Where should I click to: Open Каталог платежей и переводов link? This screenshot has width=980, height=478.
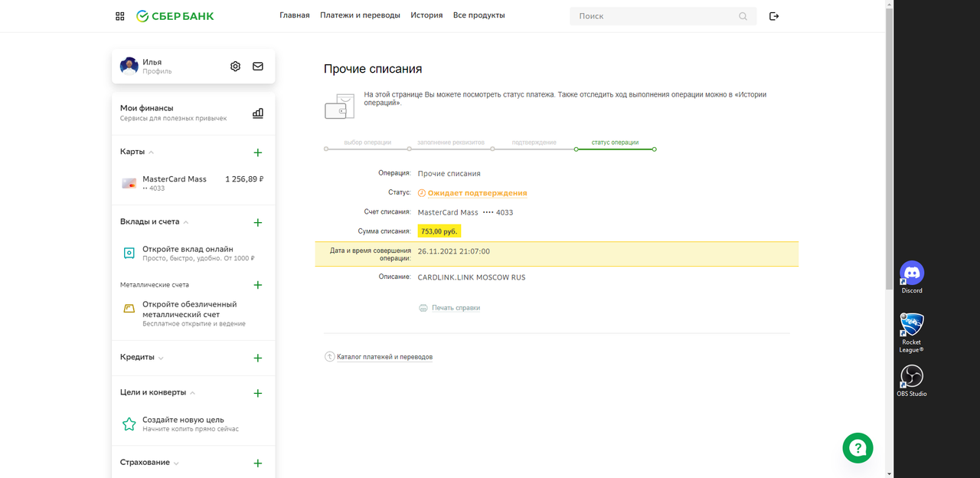click(384, 357)
